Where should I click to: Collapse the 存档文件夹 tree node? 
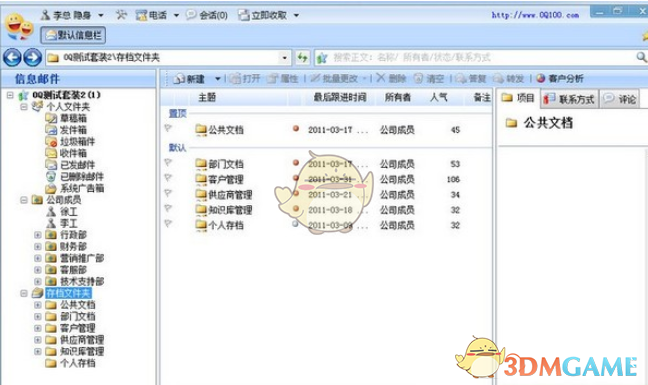coord(24,293)
